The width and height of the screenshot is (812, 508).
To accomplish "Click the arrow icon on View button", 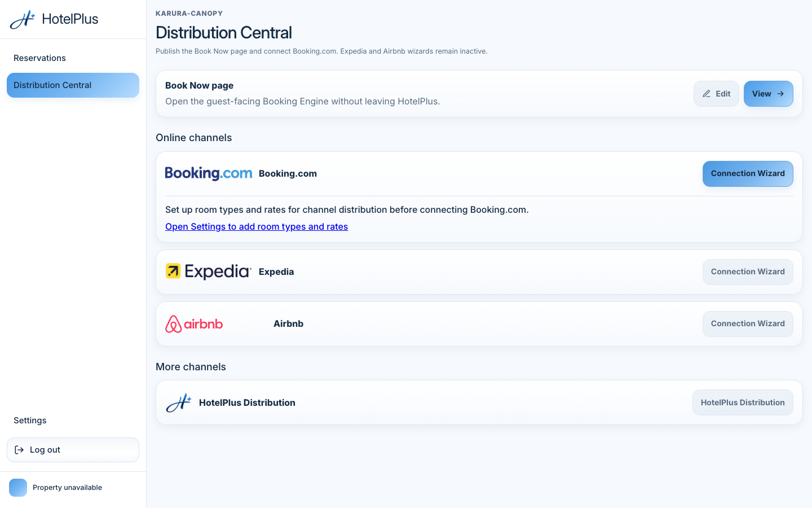I will [780, 94].
